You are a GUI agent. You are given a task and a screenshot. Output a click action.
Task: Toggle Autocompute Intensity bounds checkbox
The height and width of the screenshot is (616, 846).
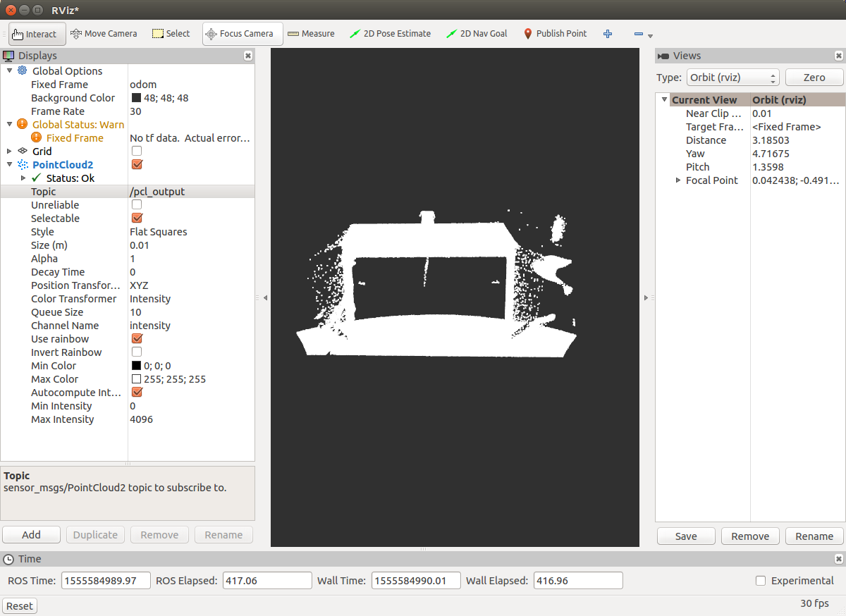pos(137,392)
